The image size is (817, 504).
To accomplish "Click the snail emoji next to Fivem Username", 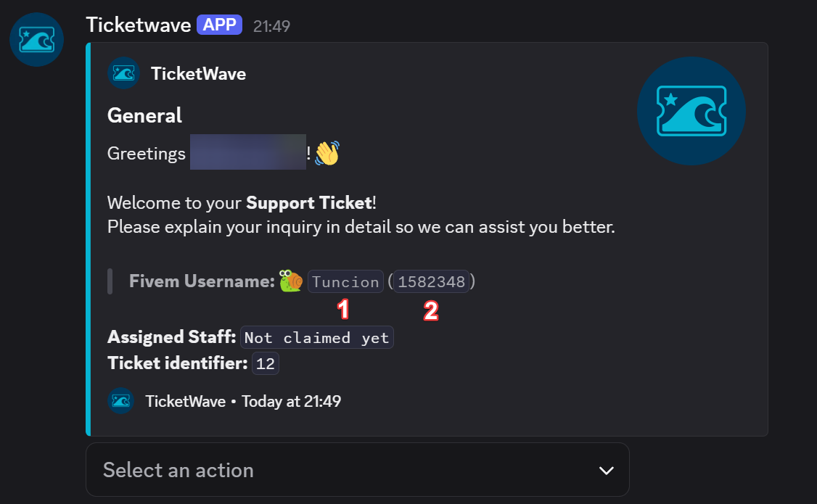I will click(x=291, y=281).
